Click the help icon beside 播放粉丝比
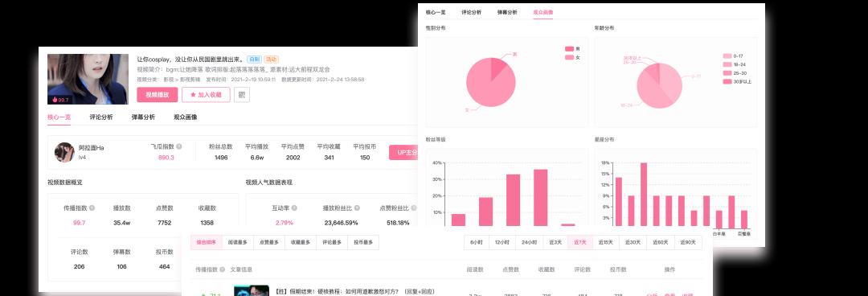Viewport: 868px width, 296px height. point(357,208)
